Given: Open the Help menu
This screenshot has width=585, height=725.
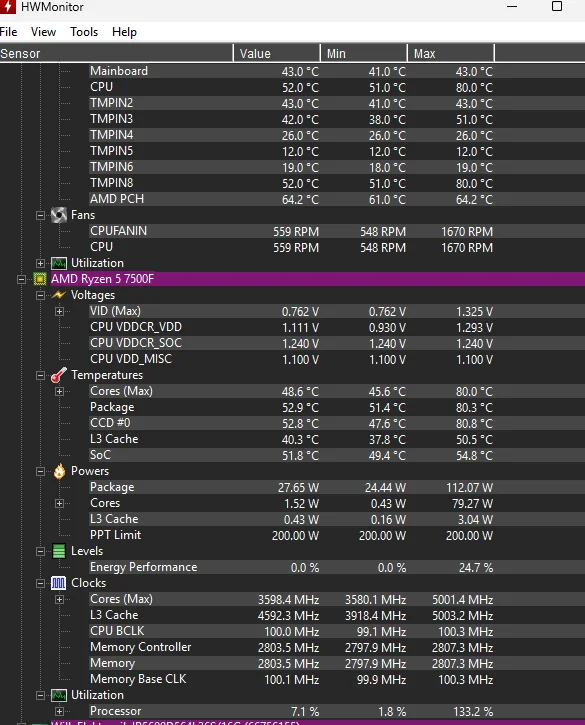Looking at the screenshot, I should point(124,32).
